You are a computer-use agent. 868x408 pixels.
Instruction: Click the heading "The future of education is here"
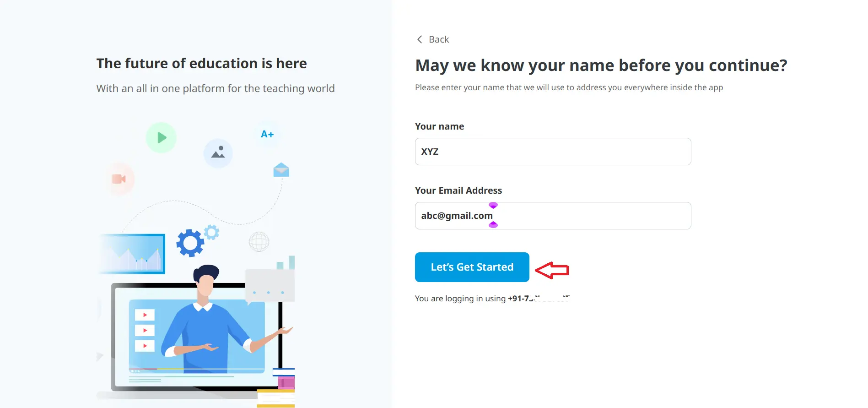point(201,63)
